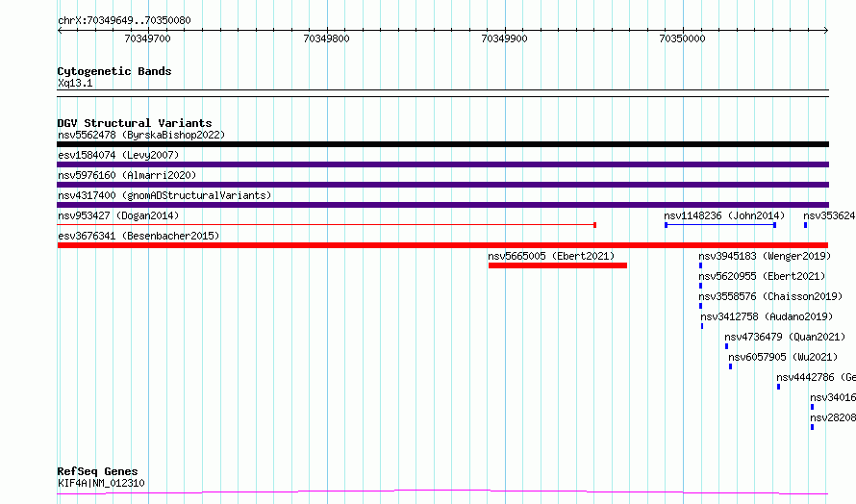Screen dimensions: 856x504
Task: Click the red esv3676341 variant bar
Action: pos(442,245)
